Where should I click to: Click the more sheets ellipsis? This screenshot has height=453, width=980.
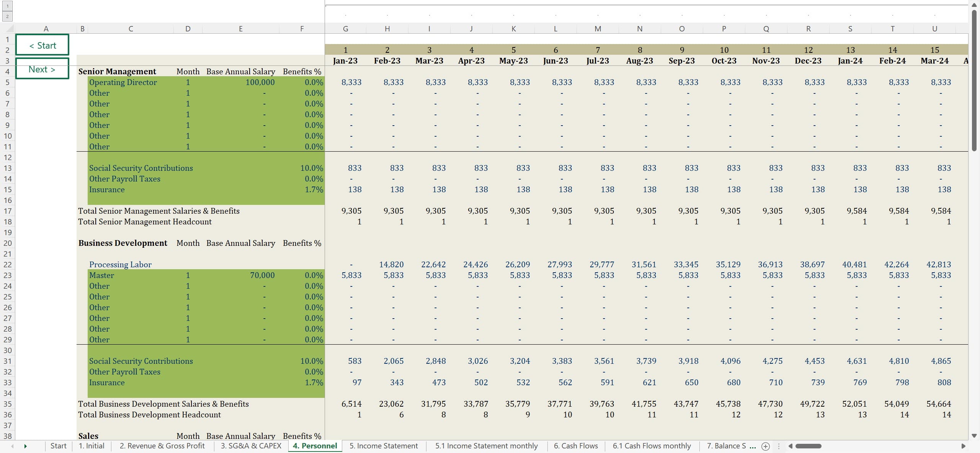(x=753, y=446)
